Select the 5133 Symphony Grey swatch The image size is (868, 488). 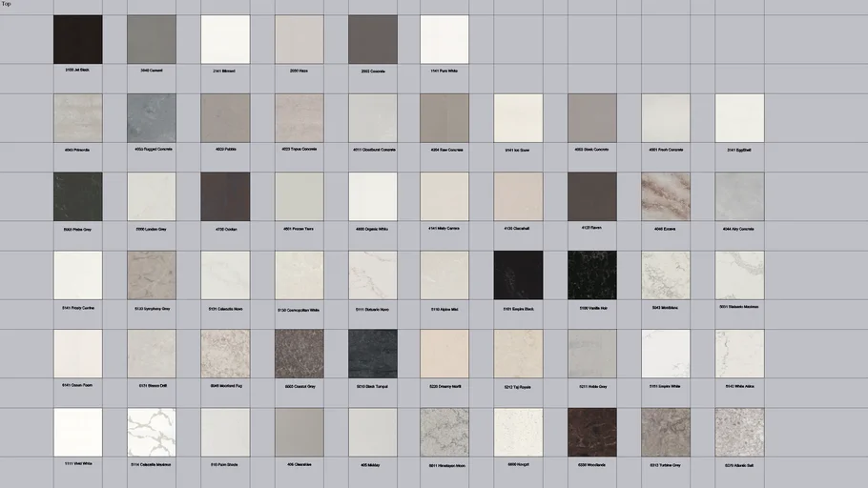152,275
